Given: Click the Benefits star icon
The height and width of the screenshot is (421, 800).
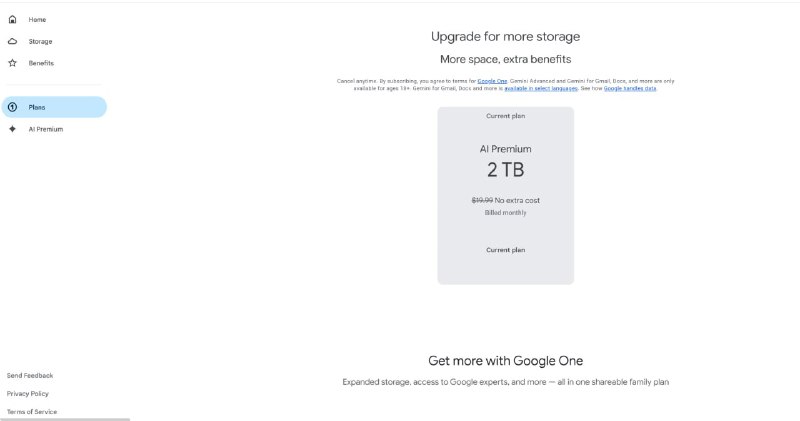Looking at the screenshot, I should [12, 63].
